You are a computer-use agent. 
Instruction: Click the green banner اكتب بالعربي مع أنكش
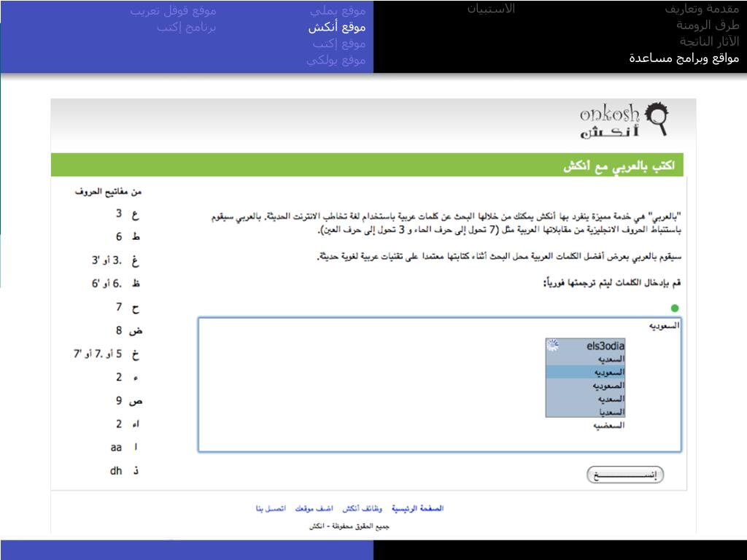coord(367,165)
